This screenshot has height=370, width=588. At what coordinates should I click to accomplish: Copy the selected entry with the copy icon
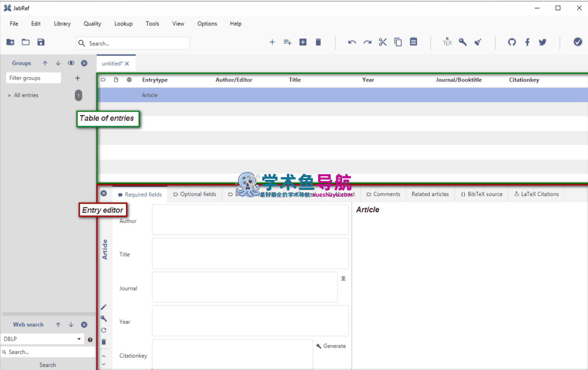tap(398, 42)
